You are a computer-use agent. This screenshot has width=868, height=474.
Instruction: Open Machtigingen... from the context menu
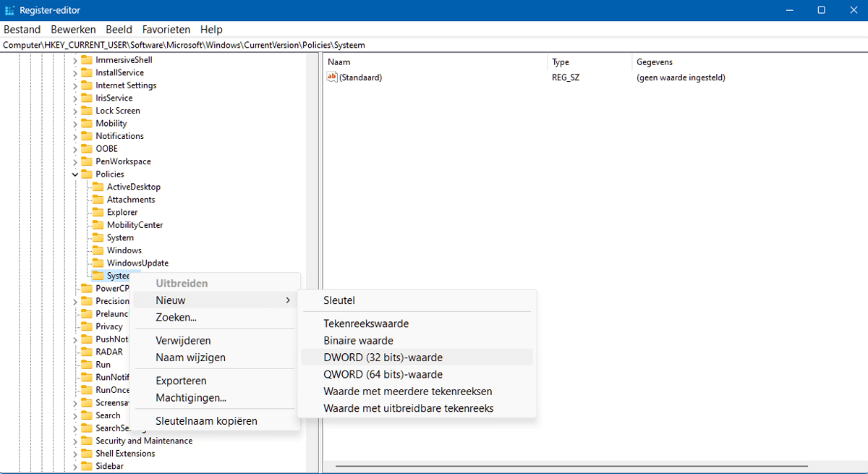[x=215, y=397]
